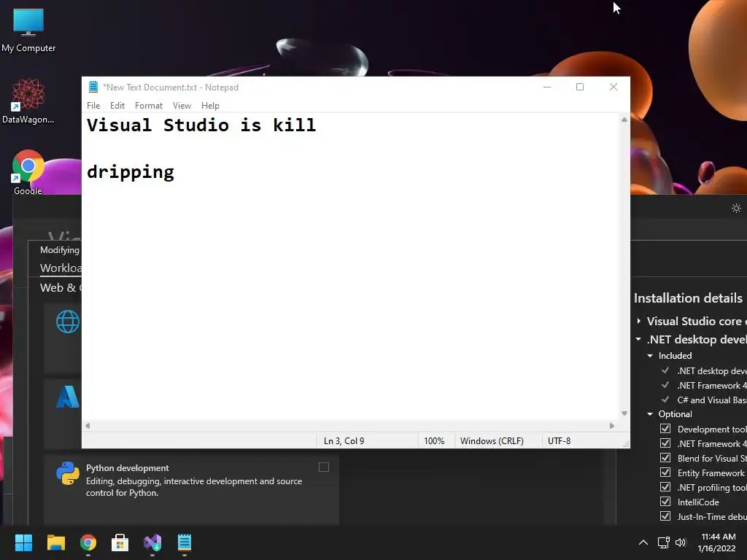Open the DataWagon desktop shortcut
The height and width of the screenshot is (560, 747).
28,101
